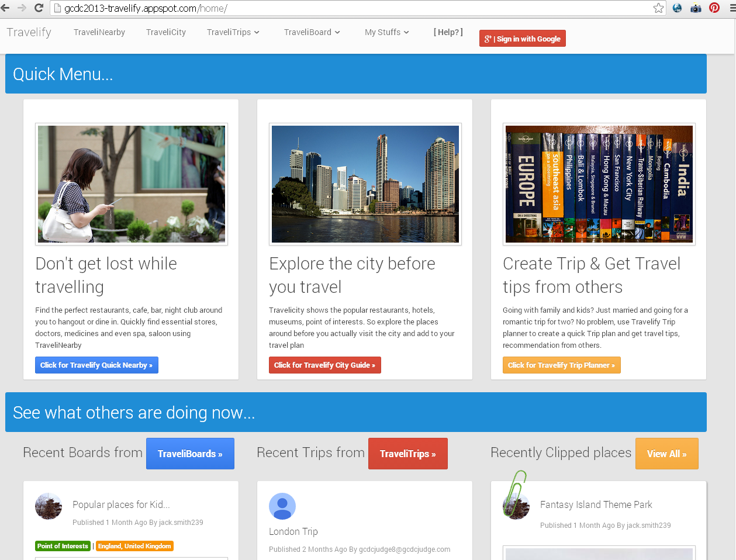
Task: Open TraveliCity in the navigation bar
Action: point(166,32)
